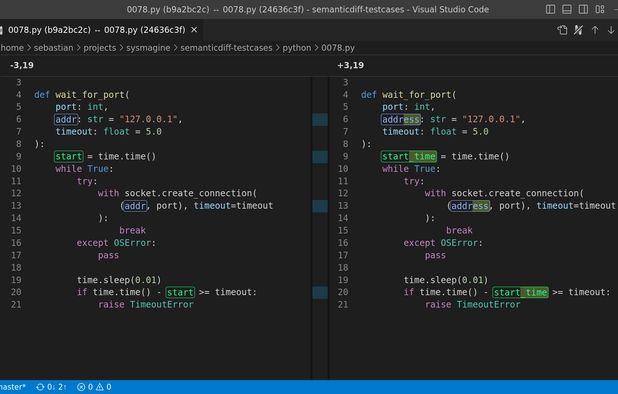Go to previous change with up arrow
The height and width of the screenshot is (394, 618).
(x=595, y=30)
